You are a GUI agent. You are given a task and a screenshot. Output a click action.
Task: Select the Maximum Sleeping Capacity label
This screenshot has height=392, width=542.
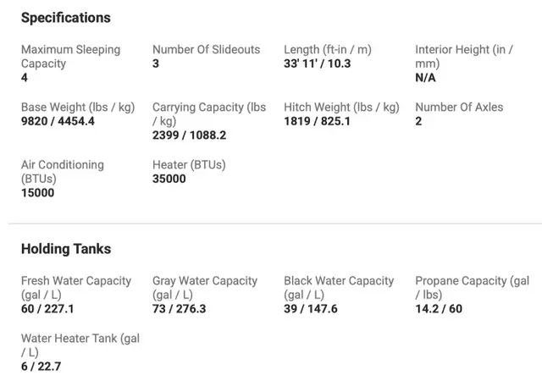point(70,57)
